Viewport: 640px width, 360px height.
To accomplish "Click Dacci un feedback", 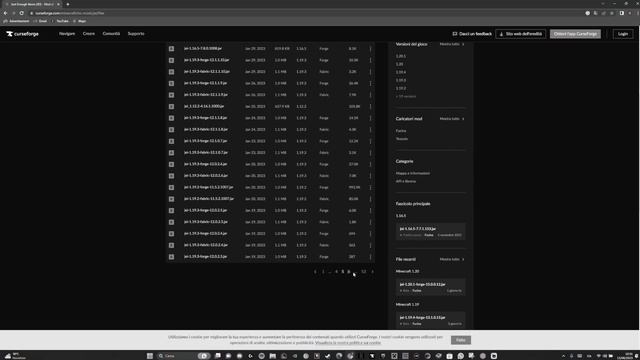I will (x=472, y=34).
